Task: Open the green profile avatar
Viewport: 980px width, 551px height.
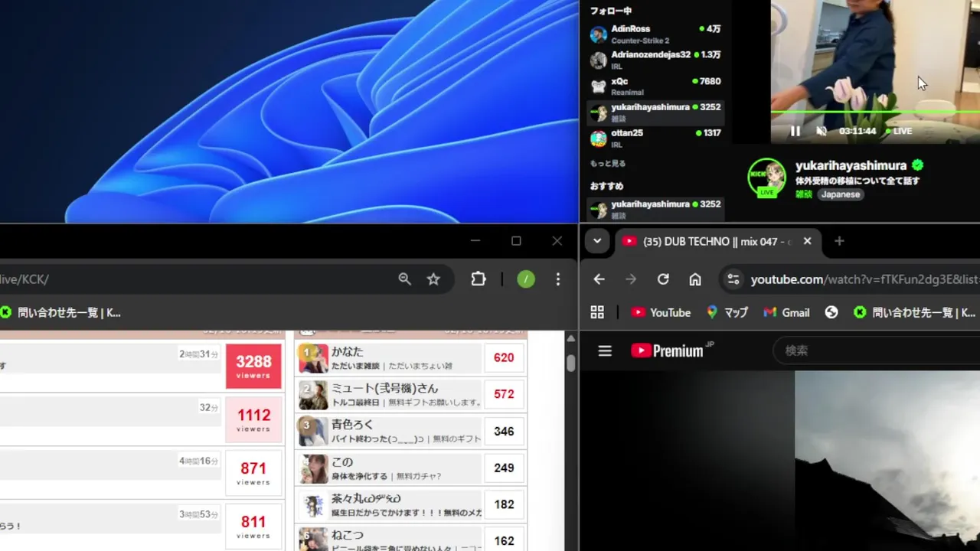Action: (x=525, y=279)
